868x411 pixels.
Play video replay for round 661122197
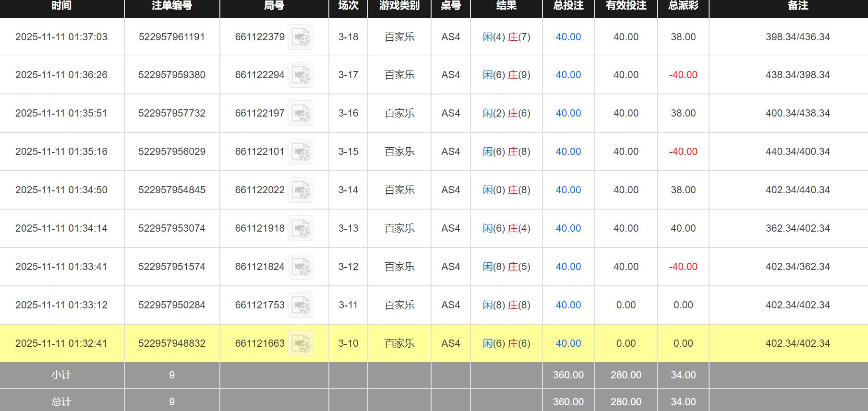click(301, 114)
